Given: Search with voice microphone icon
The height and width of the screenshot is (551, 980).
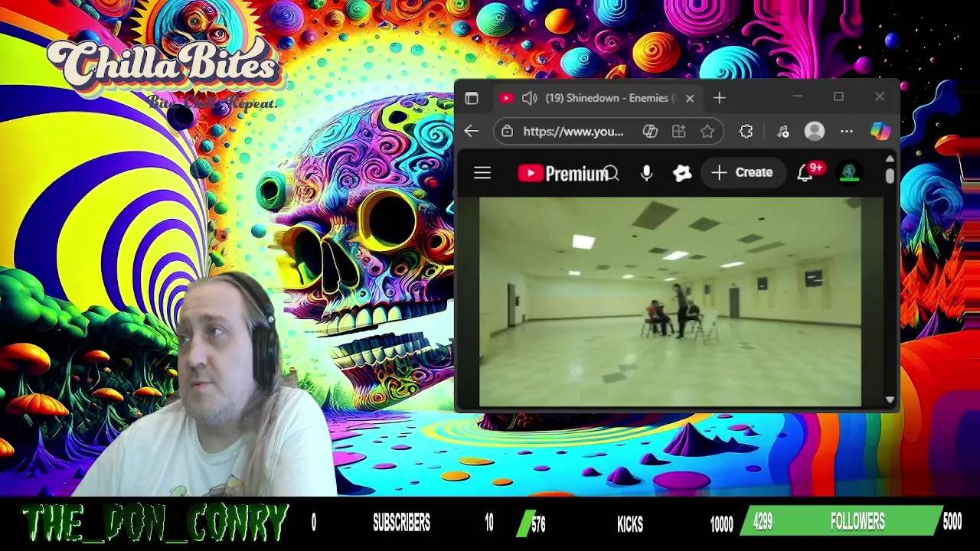Looking at the screenshot, I should point(646,173).
